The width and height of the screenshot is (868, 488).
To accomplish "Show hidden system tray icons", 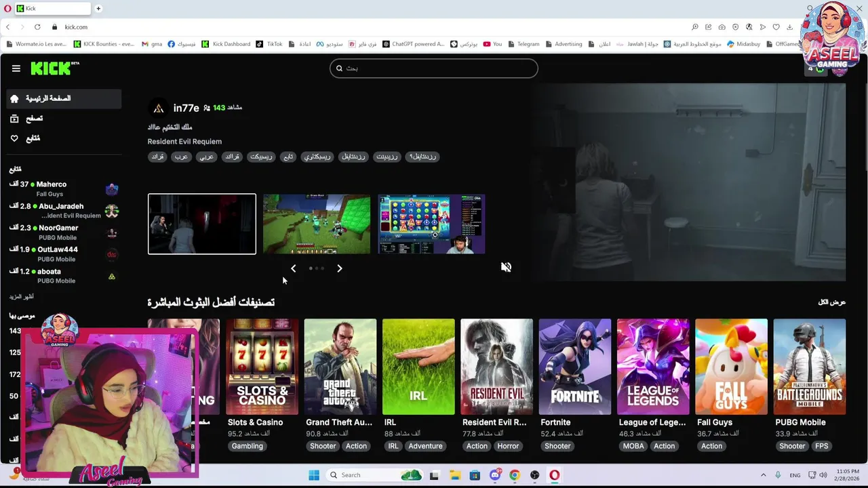I will (x=763, y=475).
